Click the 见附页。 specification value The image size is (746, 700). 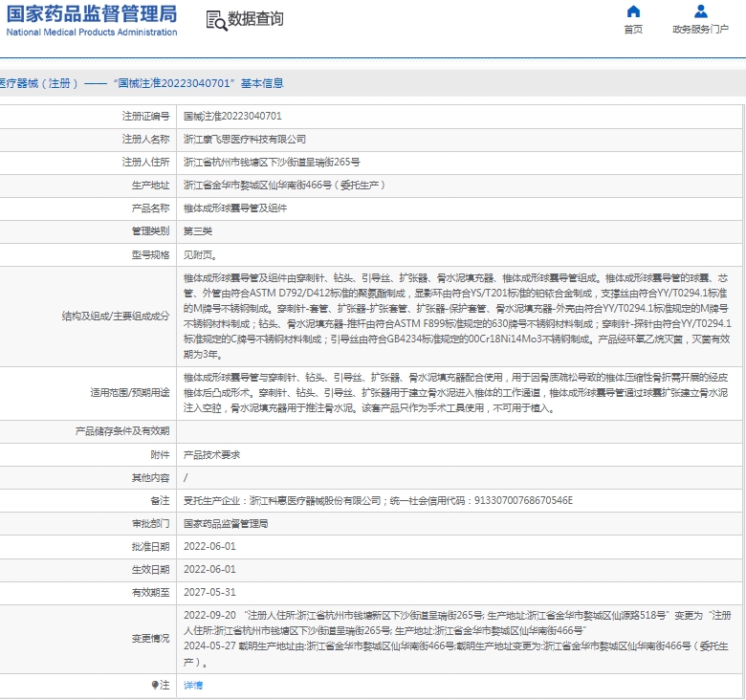click(200, 255)
